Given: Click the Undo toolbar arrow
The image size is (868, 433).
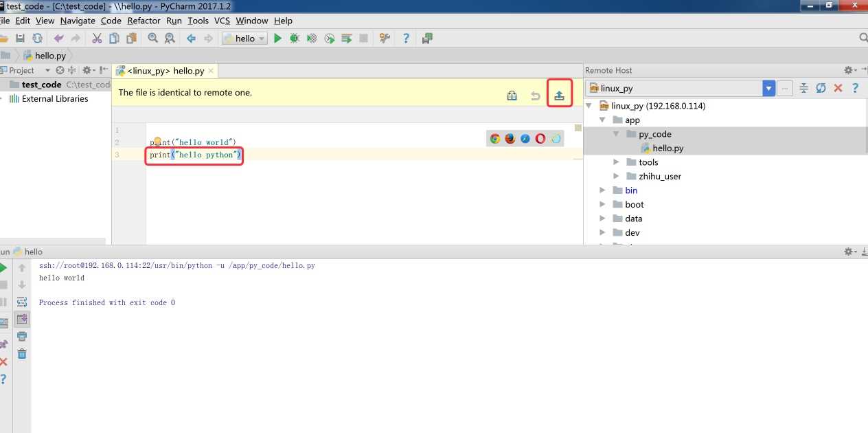Looking at the screenshot, I should (59, 38).
